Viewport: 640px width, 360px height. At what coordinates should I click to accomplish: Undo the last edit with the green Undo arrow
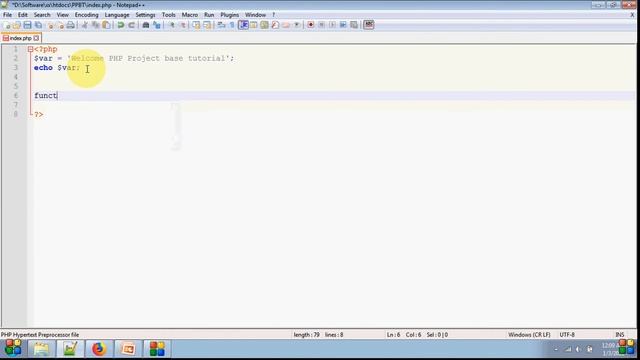(120, 25)
